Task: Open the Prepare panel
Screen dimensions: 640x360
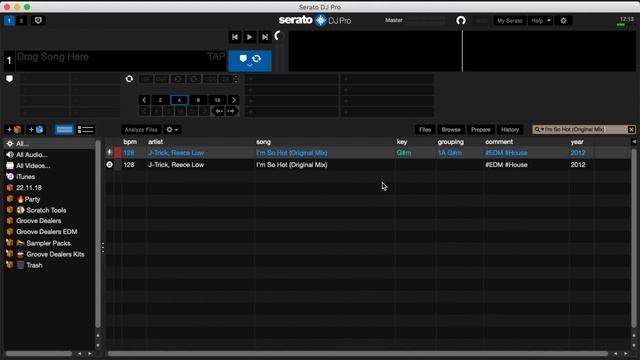Action: pos(480,130)
